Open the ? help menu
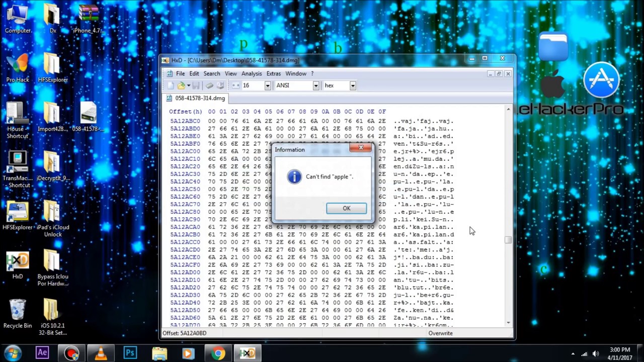The width and height of the screenshot is (644, 362). 312,73
